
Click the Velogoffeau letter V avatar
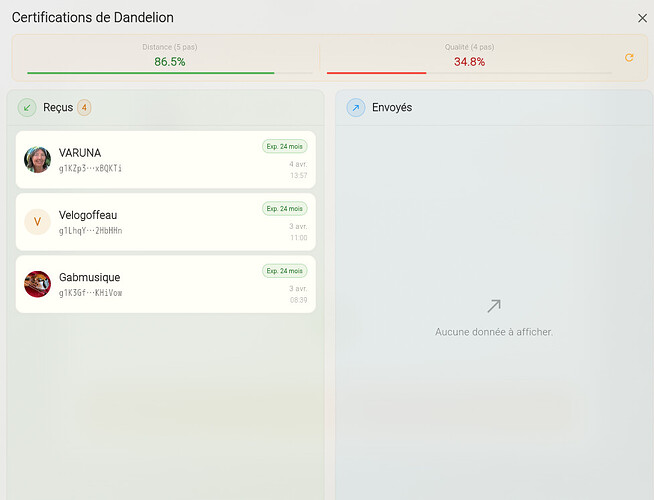[37, 222]
